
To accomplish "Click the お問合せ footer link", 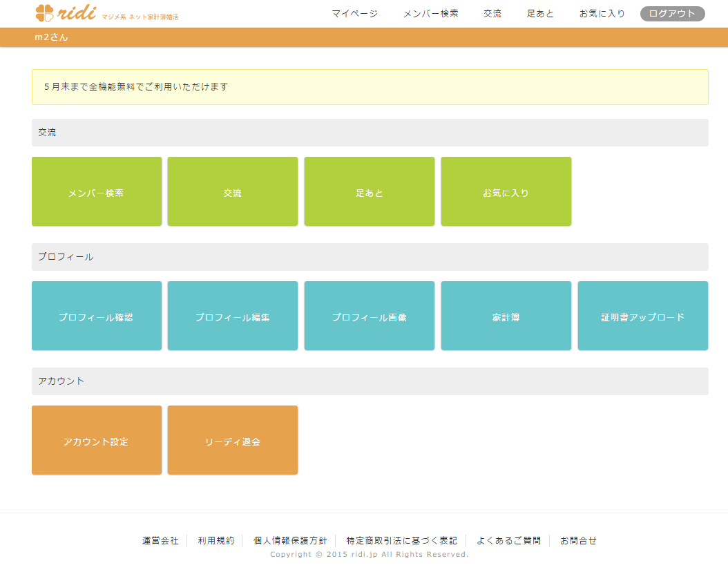I will click(578, 541).
